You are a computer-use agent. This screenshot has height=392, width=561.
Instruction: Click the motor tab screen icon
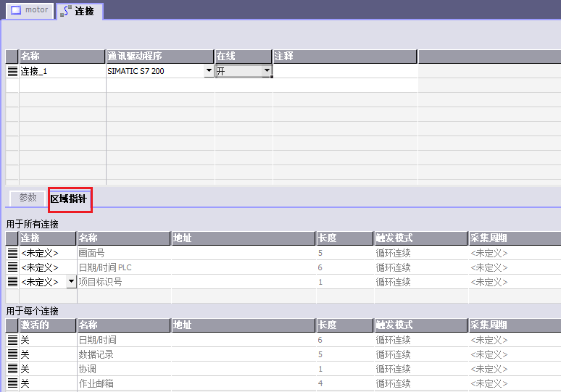[16, 11]
